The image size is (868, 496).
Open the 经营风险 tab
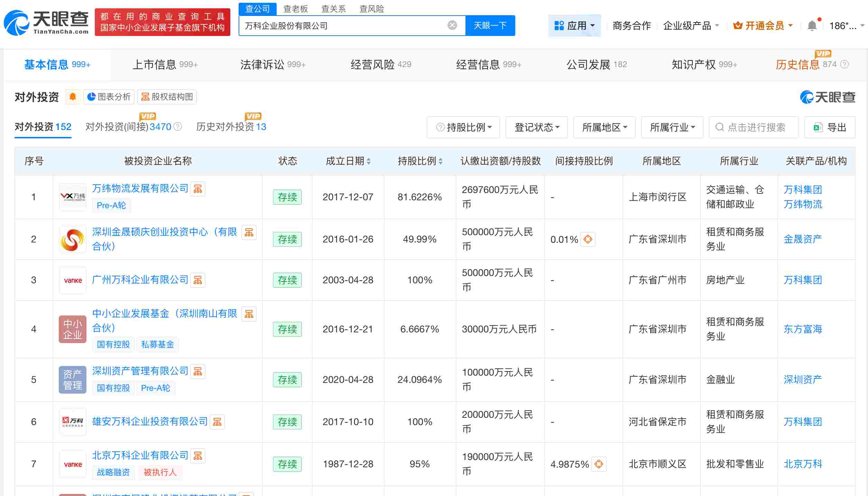[373, 64]
